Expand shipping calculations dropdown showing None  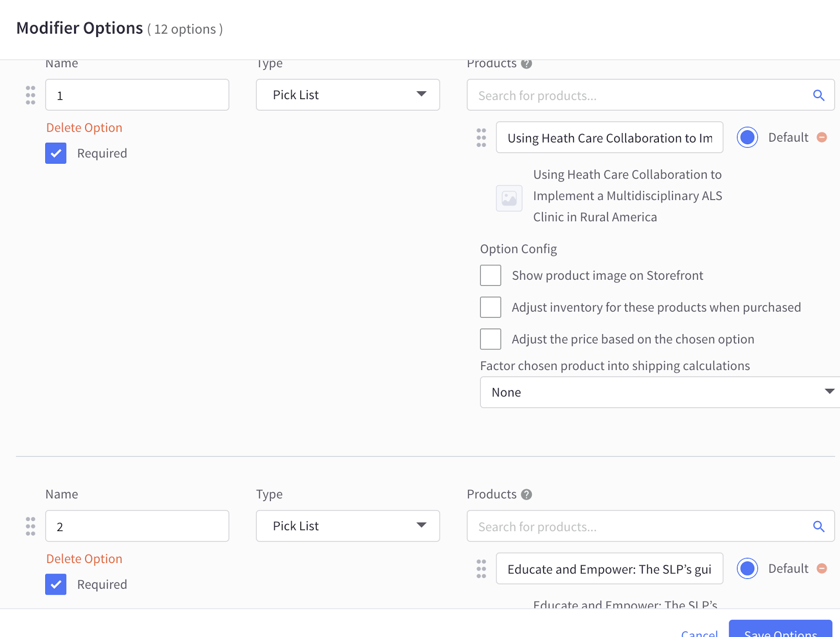coord(659,392)
